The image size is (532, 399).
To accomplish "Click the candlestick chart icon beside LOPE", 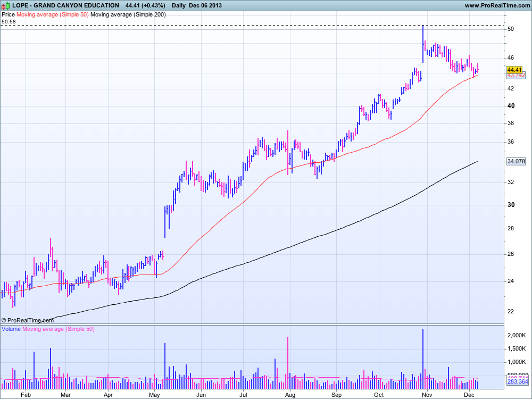I will click(6, 5).
